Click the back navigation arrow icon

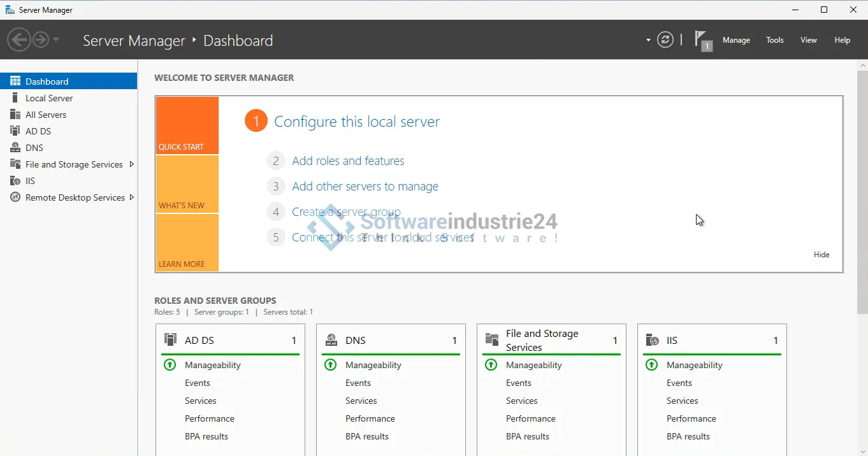[18, 40]
